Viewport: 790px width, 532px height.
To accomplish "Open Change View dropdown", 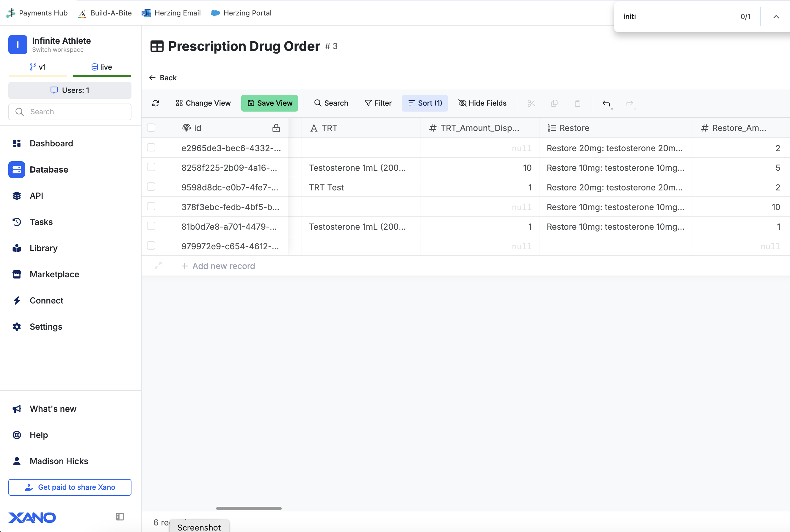I will coord(203,103).
